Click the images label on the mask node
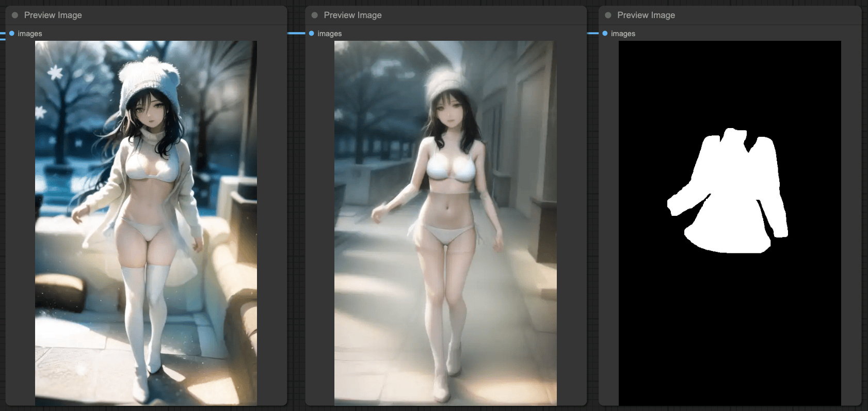 (623, 34)
